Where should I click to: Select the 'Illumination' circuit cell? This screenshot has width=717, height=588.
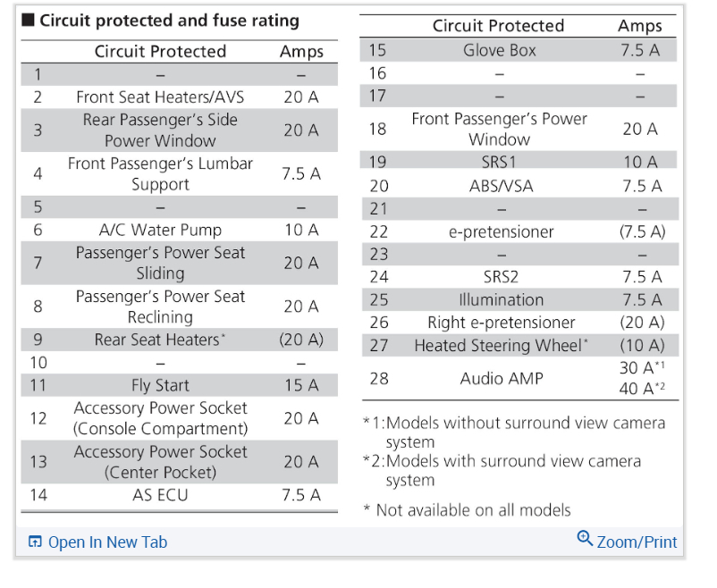pyautogui.click(x=500, y=299)
